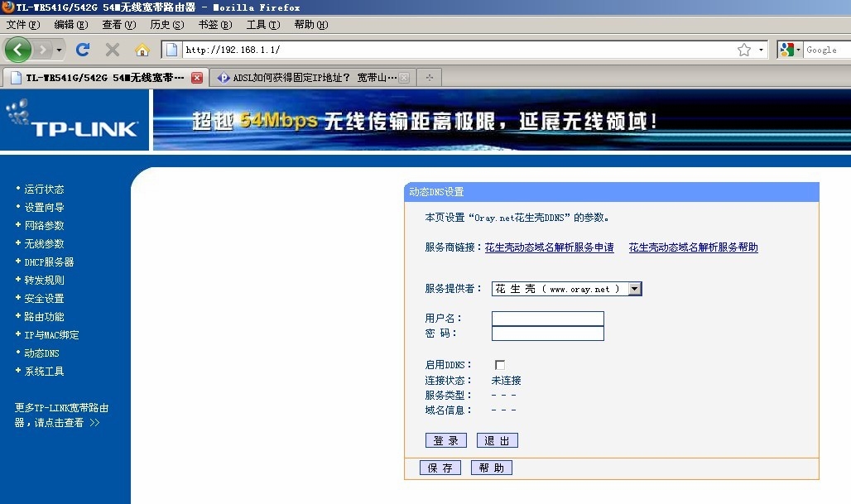Open 动态DNS in the sidebar
This screenshot has height=504, width=851.
41,353
